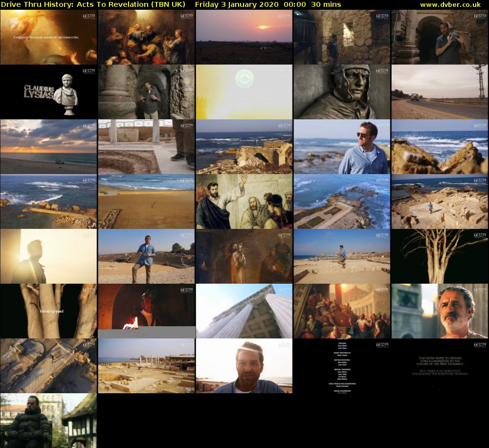489x448 pixels.
Task: Select the man in black puffer jacket thumbnail
Action: pyautogui.click(x=48, y=421)
